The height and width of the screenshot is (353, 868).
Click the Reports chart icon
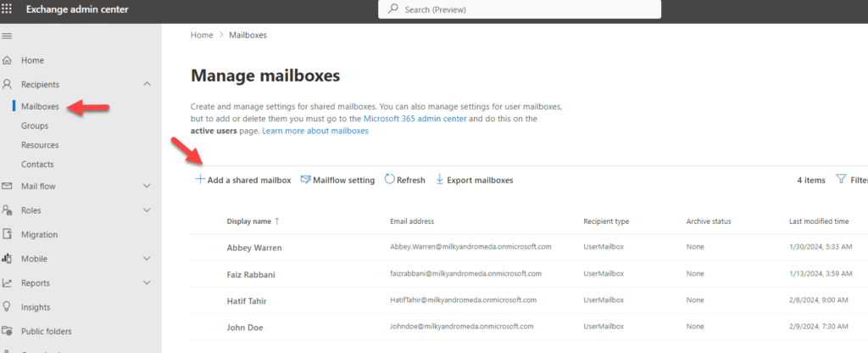click(x=7, y=283)
